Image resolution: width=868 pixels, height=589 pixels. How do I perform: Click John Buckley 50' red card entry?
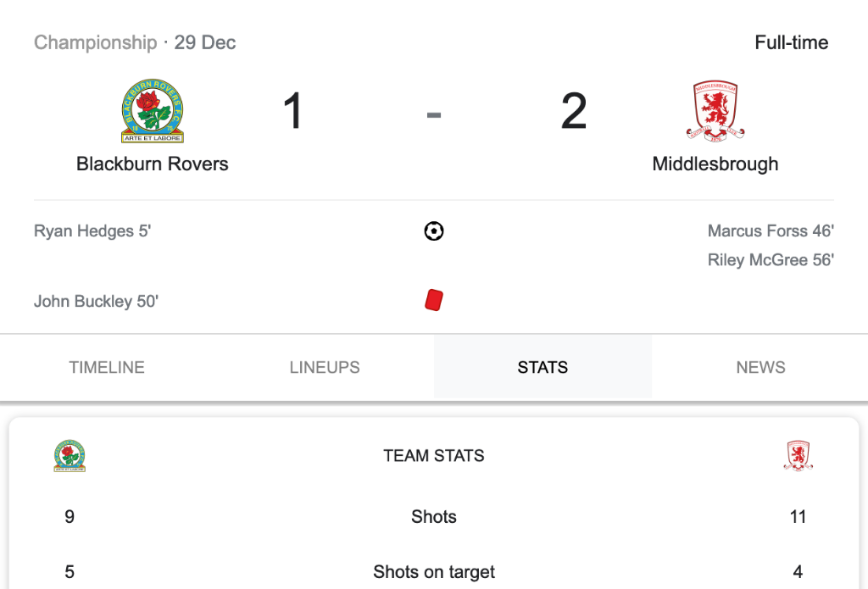click(x=97, y=301)
